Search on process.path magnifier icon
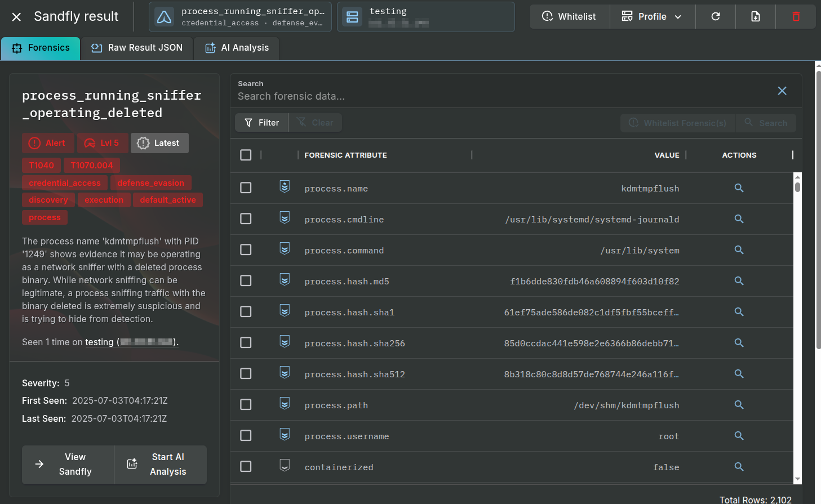This screenshot has width=821, height=504. pos(739,405)
